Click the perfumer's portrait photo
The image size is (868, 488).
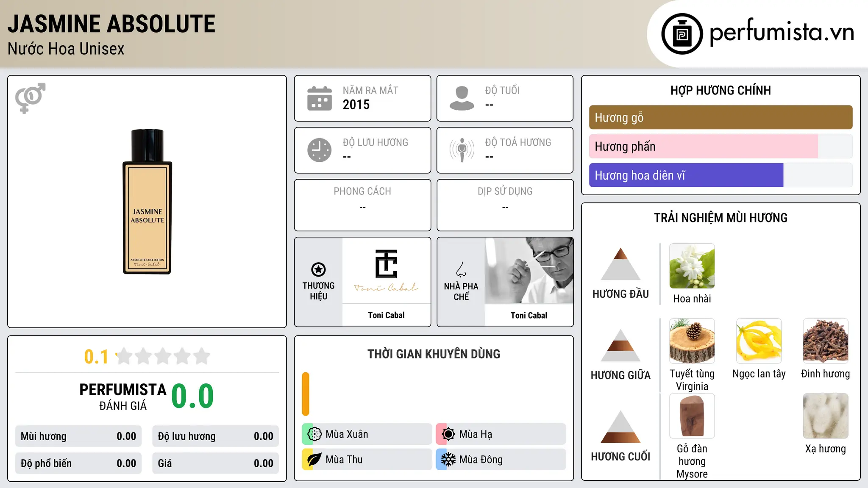[x=529, y=270]
